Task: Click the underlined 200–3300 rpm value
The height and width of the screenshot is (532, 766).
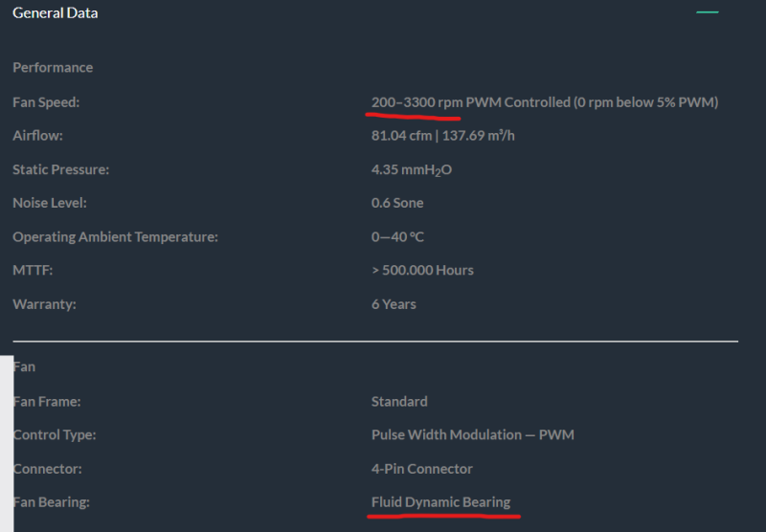Action: click(417, 102)
